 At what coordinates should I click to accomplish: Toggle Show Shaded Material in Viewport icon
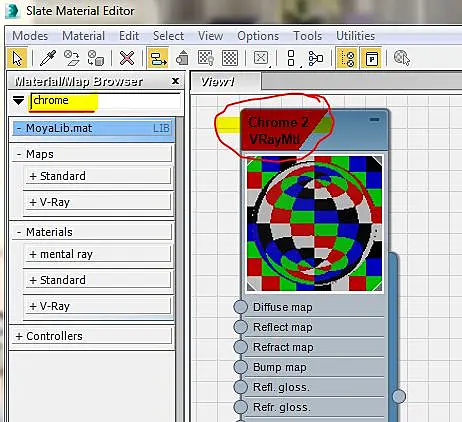(x=206, y=58)
